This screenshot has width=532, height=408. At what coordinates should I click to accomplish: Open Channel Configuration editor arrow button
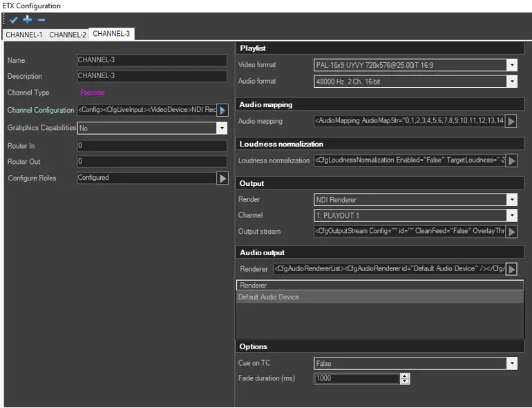[x=222, y=111]
